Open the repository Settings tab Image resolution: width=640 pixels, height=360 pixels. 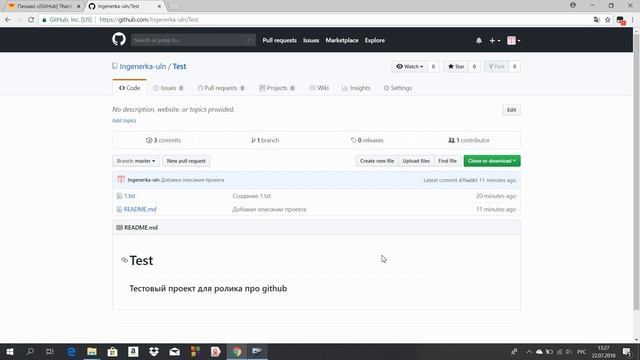[398, 88]
